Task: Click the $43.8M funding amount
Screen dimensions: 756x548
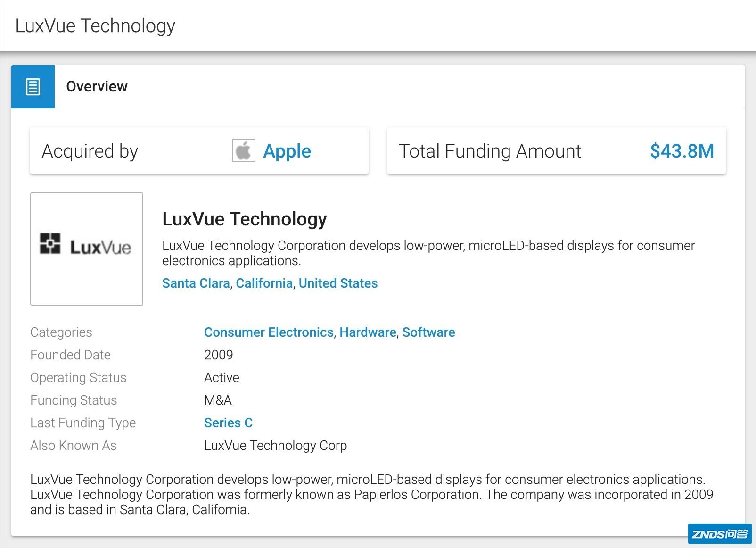Action: [682, 151]
